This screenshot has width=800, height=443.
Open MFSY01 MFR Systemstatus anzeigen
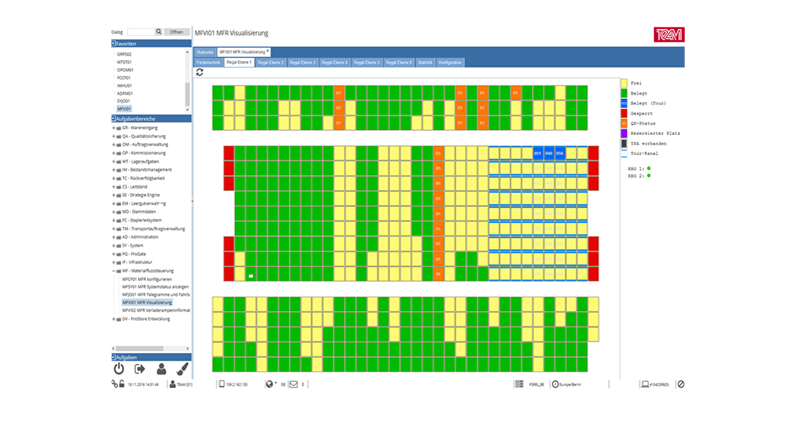[156, 287]
